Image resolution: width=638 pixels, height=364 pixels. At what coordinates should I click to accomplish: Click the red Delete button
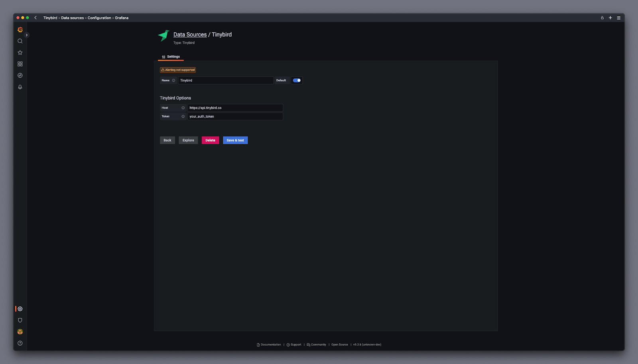(x=210, y=140)
